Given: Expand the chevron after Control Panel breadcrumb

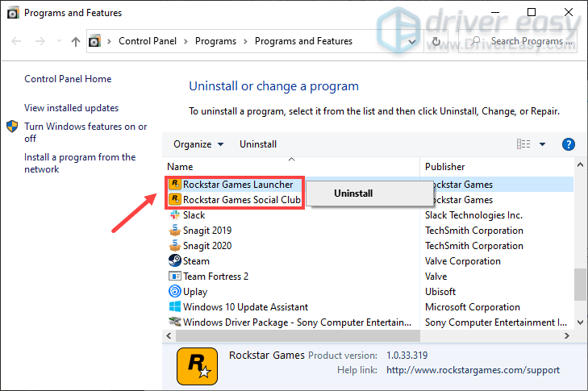Looking at the screenshot, I should [x=186, y=41].
